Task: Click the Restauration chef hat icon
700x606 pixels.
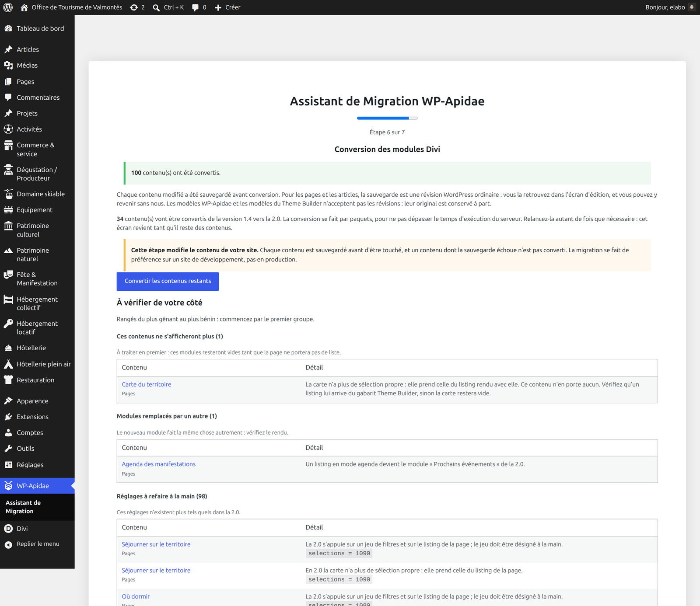Action: [x=8, y=380]
